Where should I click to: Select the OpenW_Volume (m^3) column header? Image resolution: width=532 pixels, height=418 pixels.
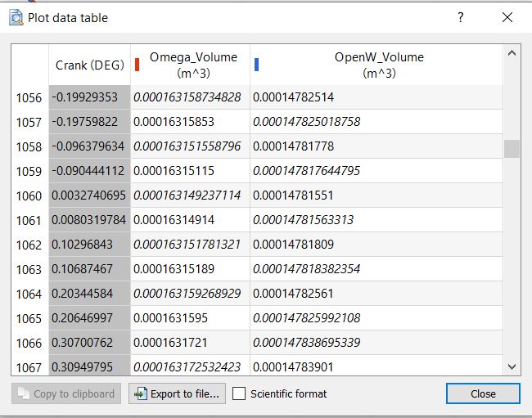(376, 65)
